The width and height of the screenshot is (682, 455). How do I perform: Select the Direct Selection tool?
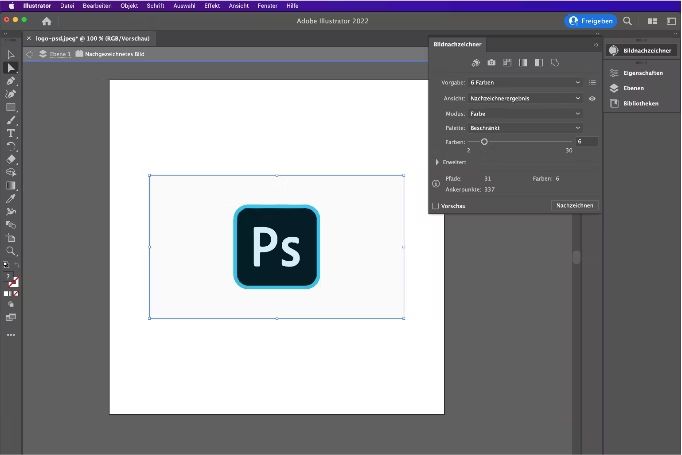11,68
